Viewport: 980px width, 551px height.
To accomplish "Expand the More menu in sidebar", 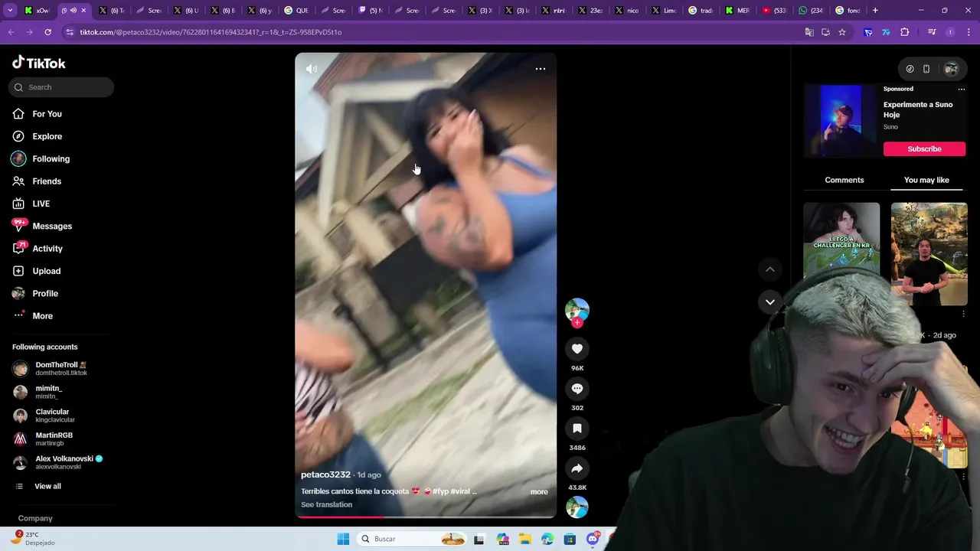I will pos(42,316).
